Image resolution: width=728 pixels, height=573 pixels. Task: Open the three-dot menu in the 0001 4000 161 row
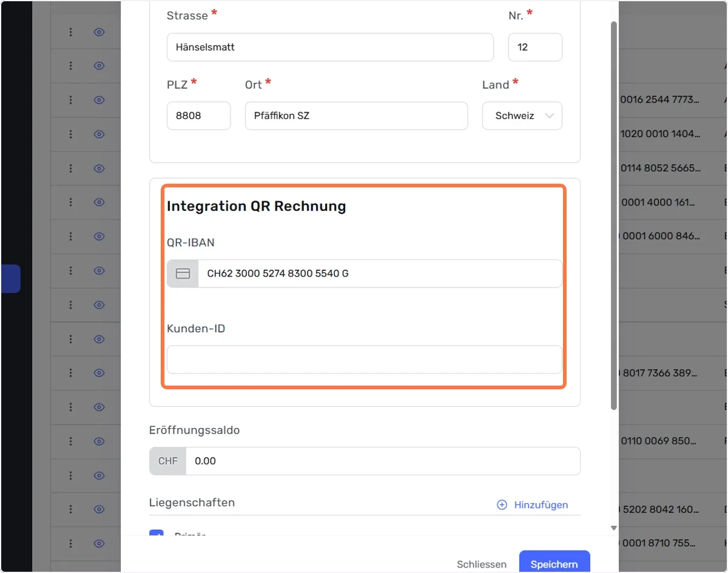pos(71,202)
